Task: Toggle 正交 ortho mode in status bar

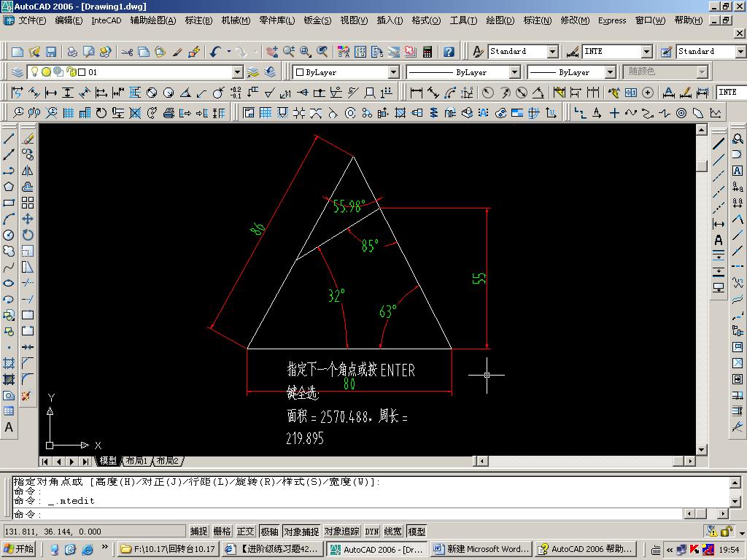Action: (x=245, y=532)
